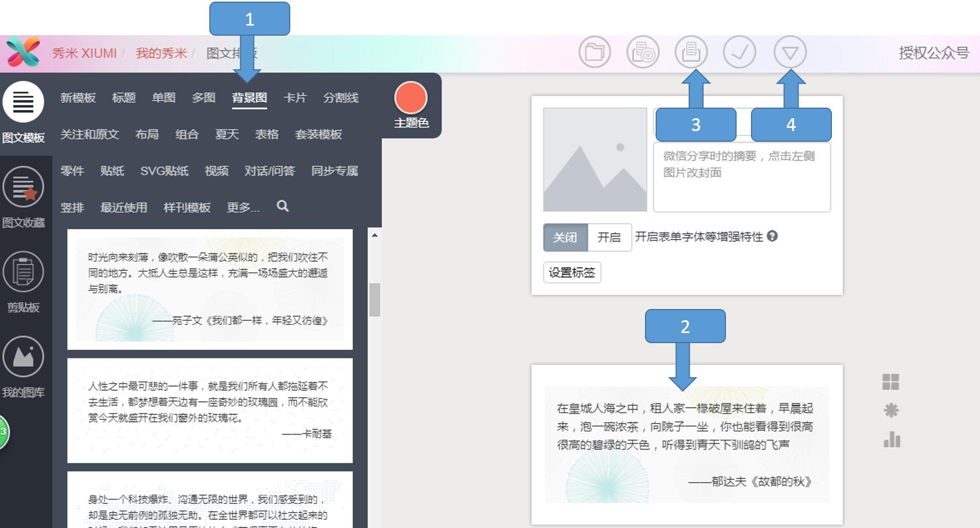The height and width of the screenshot is (528, 980).
Task: Open 我的秀米 from the breadcrumb
Action: [x=160, y=53]
